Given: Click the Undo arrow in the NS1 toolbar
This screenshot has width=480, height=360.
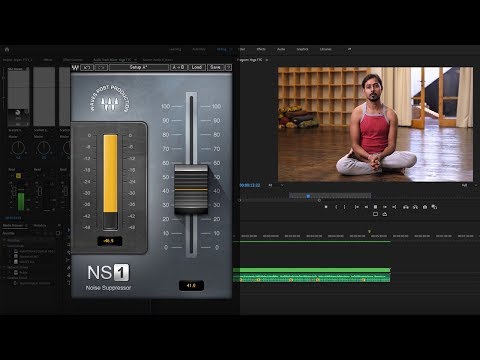Looking at the screenshot, I should pos(87,67).
